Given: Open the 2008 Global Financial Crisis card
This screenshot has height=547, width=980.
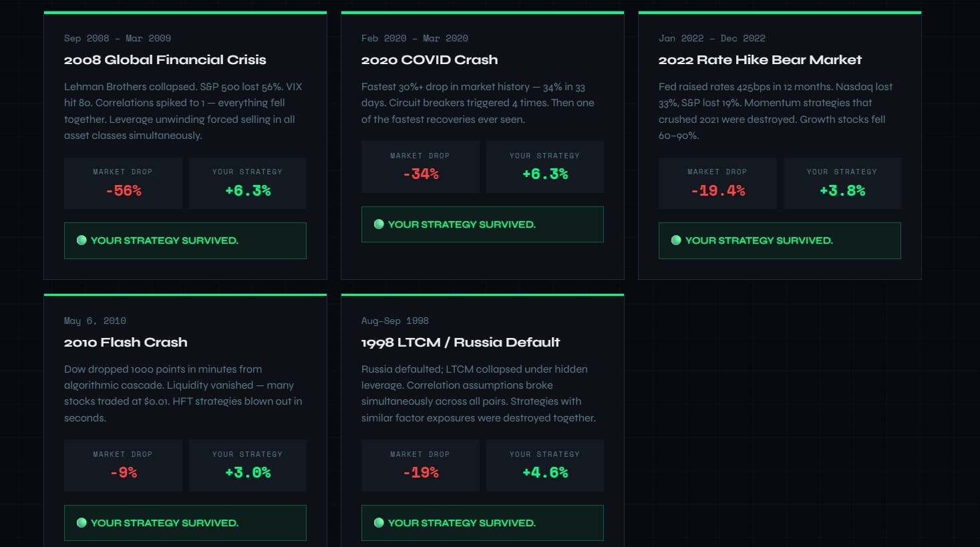Looking at the screenshot, I should [x=165, y=59].
